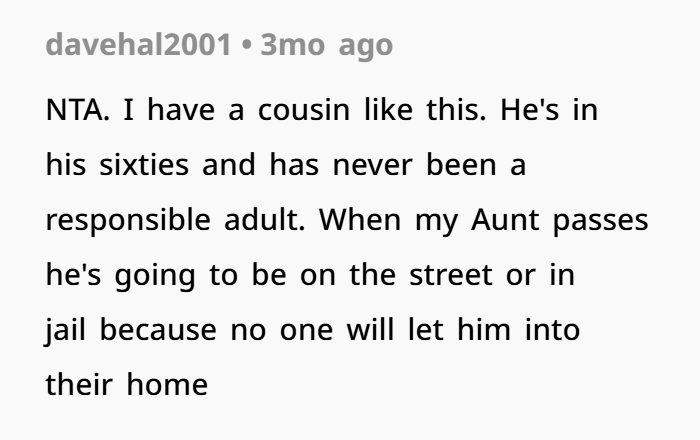Click the word "Aunt" in the comment
The image size is (700, 440).
click(x=505, y=220)
